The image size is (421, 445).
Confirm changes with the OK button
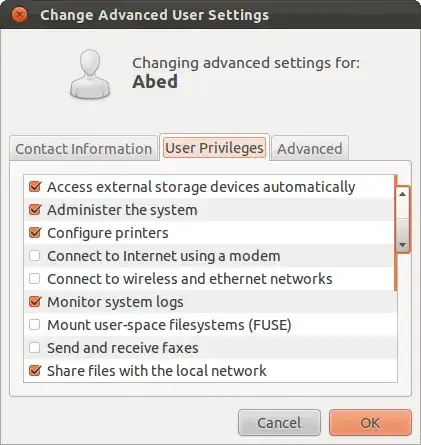(x=370, y=423)
